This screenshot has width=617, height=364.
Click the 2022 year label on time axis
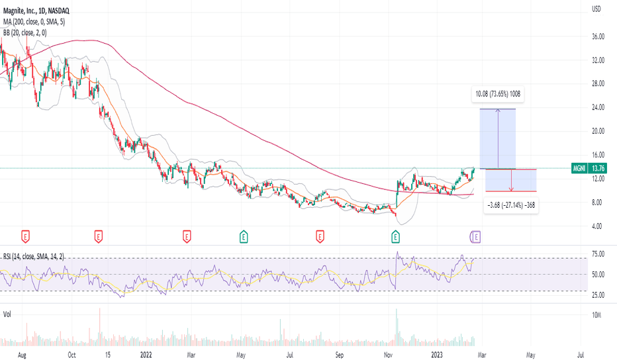(146, 355)
